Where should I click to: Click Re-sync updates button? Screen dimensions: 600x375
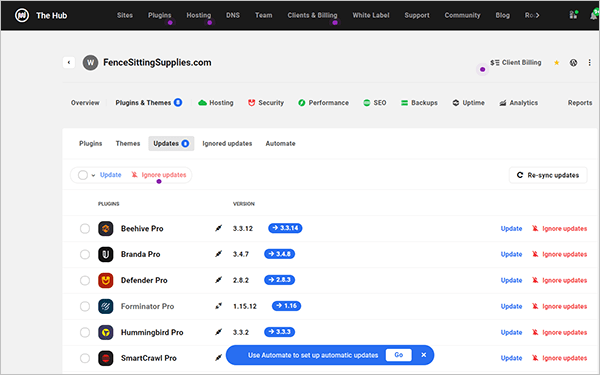[548, 175]
